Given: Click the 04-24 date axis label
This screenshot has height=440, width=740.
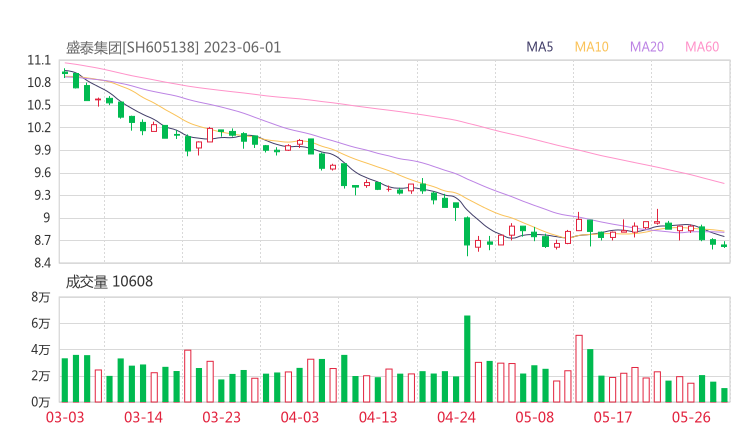Looking at the screenshot, I should point(456,417).
